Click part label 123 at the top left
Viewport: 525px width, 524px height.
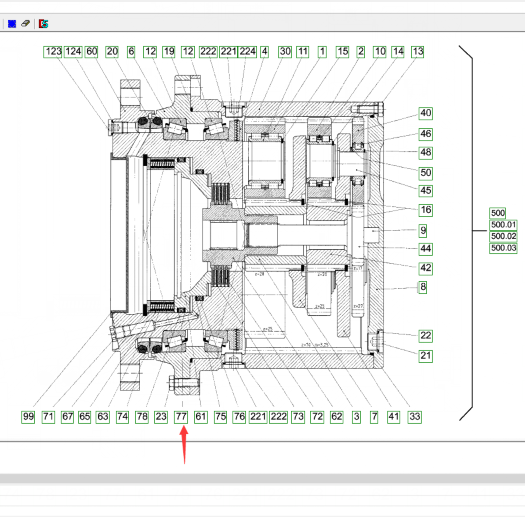[53, 52]
